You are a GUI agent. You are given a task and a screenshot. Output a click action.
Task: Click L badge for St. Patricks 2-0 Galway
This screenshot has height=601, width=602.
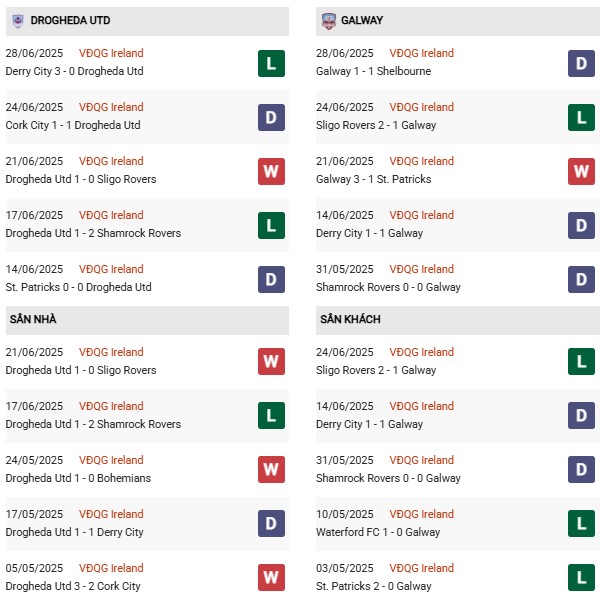[x=581, y=578]
